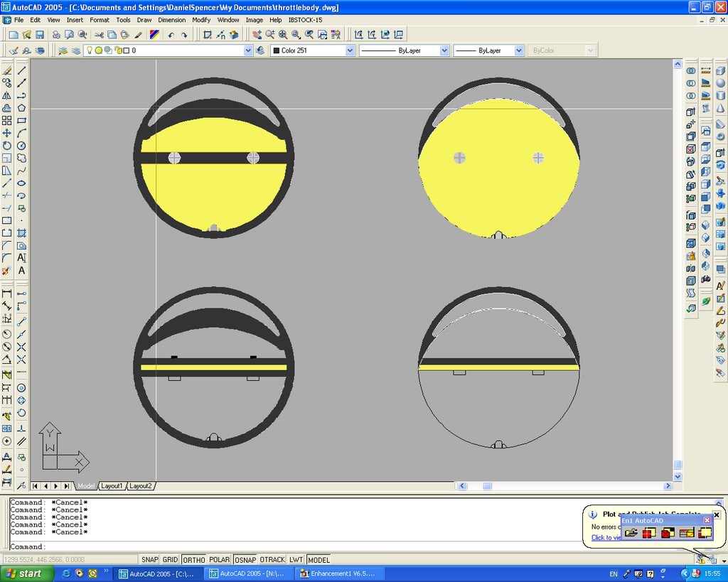This screenshot has height=582, width=728.
Task: Open the Dimension menu
Action: click(x=171, y=20)
